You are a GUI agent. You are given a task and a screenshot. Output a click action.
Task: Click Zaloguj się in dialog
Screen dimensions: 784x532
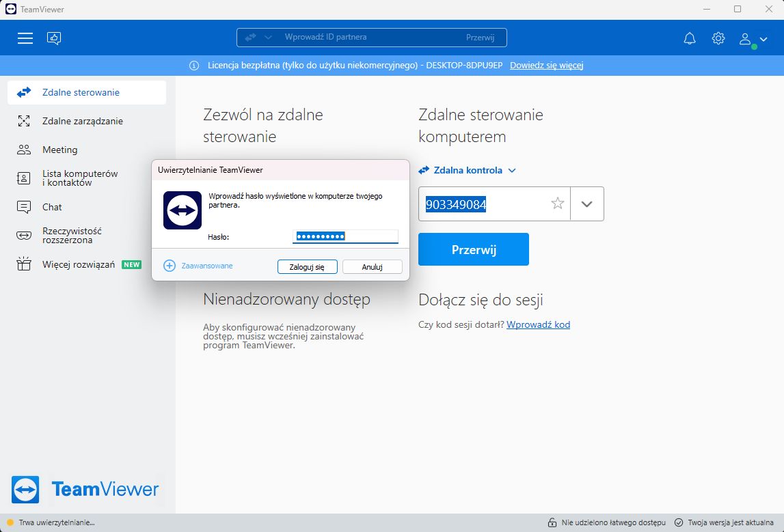(x=307, y=267)
